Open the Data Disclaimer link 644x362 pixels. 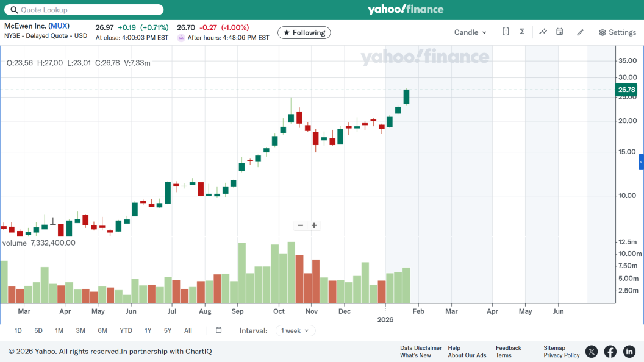(421, 348)
